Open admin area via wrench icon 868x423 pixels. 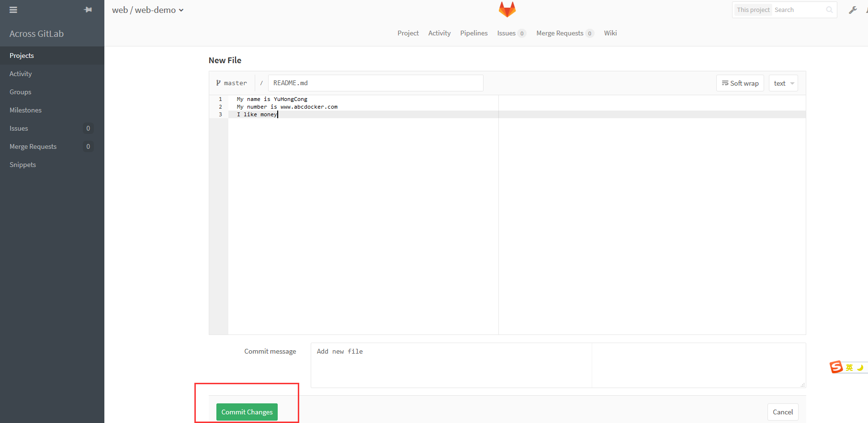[853, 10]
